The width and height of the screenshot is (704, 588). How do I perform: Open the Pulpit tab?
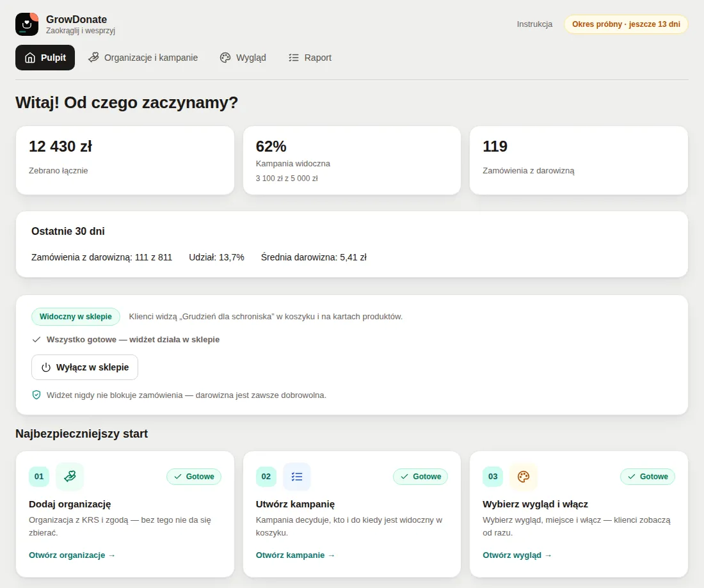point(45,58)
